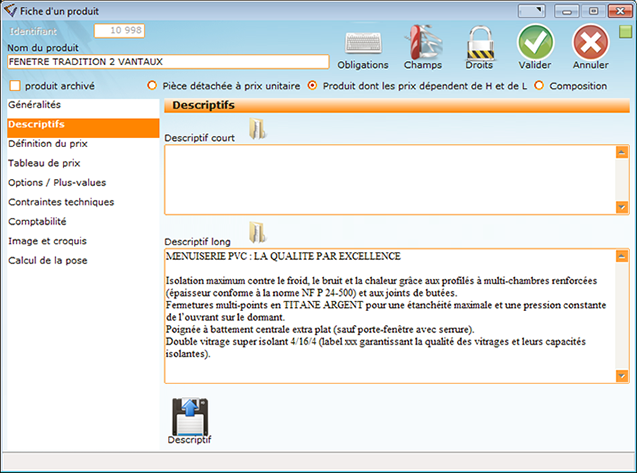Viewport: 637px width, 473px height.
Task: Open the title bar dropdown arrow button
Action: (531, 11)
